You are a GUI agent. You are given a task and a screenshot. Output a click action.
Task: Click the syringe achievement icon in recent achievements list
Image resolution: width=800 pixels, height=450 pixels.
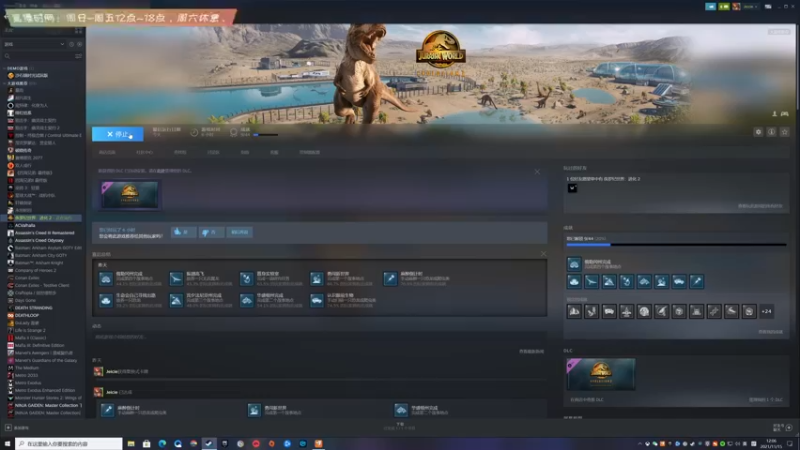click(x=390, y=279)
